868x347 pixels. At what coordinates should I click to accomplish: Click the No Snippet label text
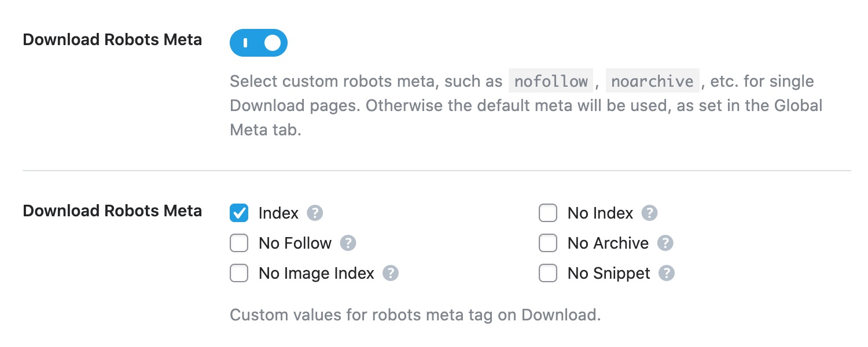coord(608,273)
